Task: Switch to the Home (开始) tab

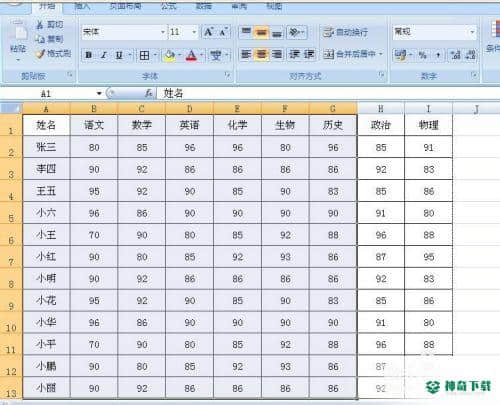Action: [x=47, y=6]
